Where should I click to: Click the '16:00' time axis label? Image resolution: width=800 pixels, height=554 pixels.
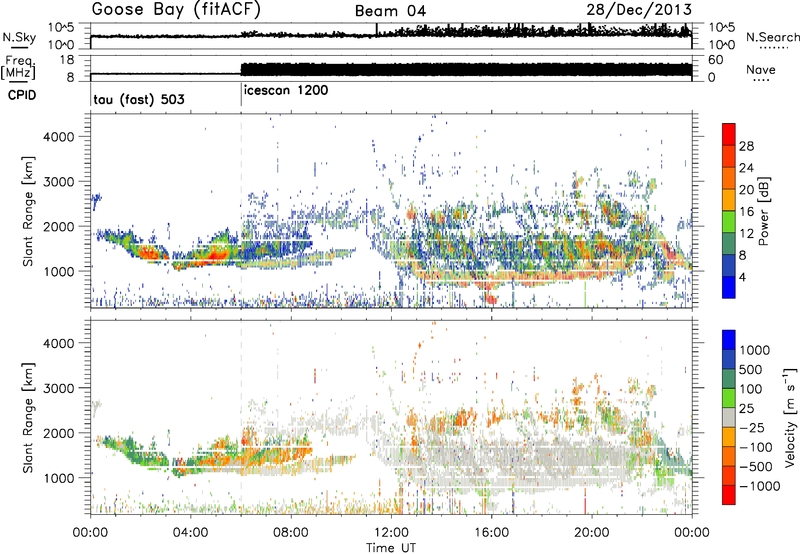tap(491, 533)
